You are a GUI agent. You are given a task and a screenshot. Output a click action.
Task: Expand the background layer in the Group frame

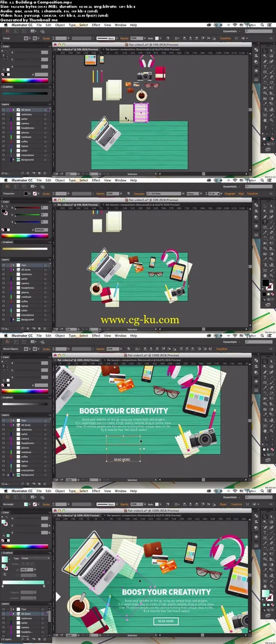click(x=13, y=159)
